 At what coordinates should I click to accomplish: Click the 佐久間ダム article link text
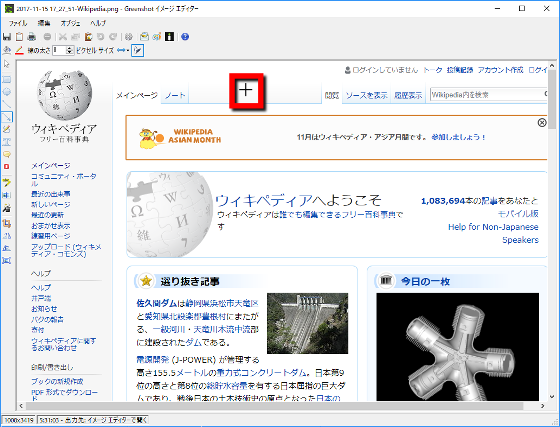tap(156, 303)
